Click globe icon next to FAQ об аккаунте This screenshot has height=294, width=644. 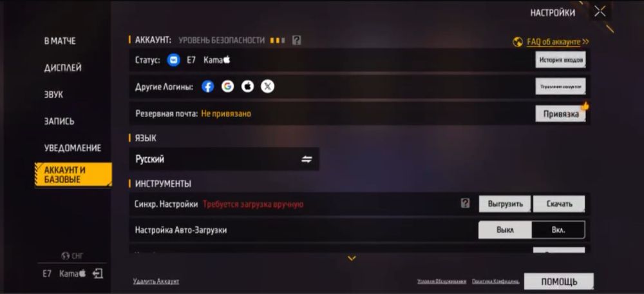tap(518, 42)
